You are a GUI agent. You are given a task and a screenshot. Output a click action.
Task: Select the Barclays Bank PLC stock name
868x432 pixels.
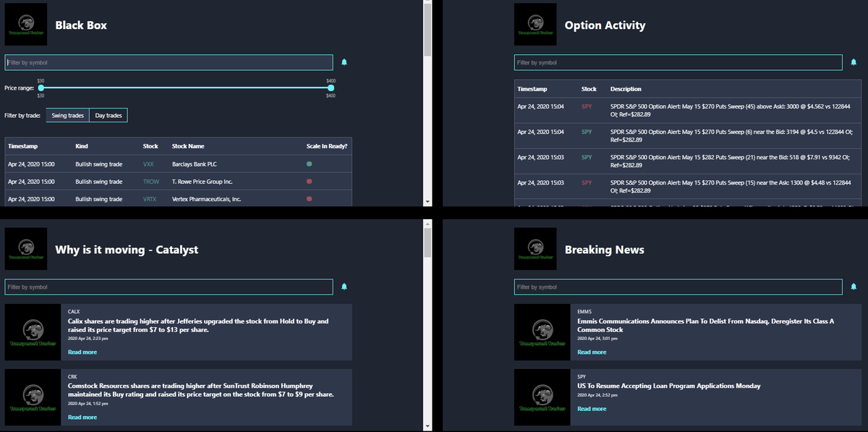coord(195,164)
